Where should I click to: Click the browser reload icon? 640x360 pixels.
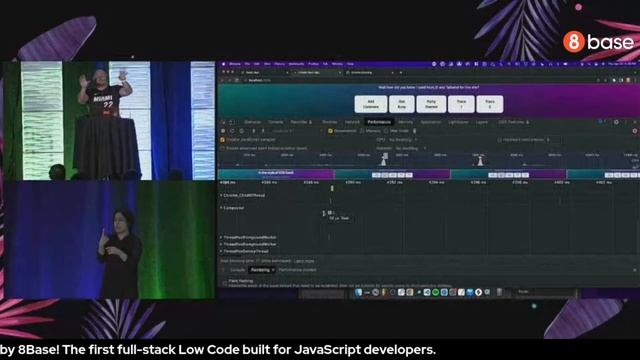click(237, 80)
